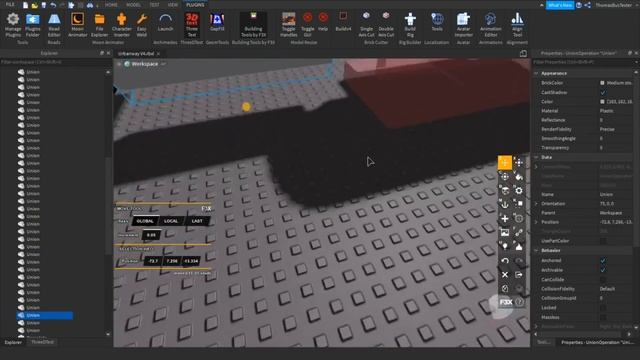640x360 pixels.
Task: Switch to the HOME ribbon tab
Action: click(111, 5)
